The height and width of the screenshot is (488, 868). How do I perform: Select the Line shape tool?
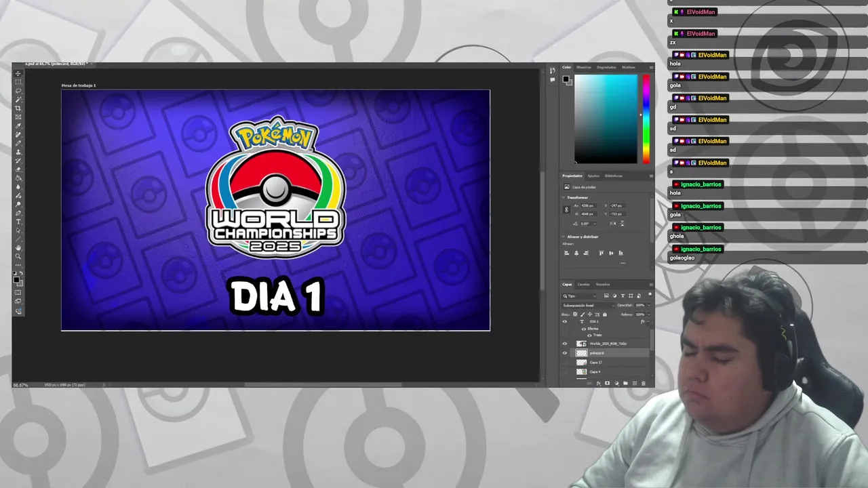tap(18, 239)
